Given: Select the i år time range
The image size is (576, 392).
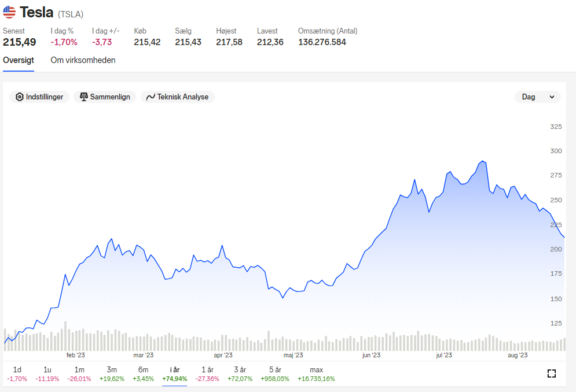Looking at the screenshot, I should [174, 373].
